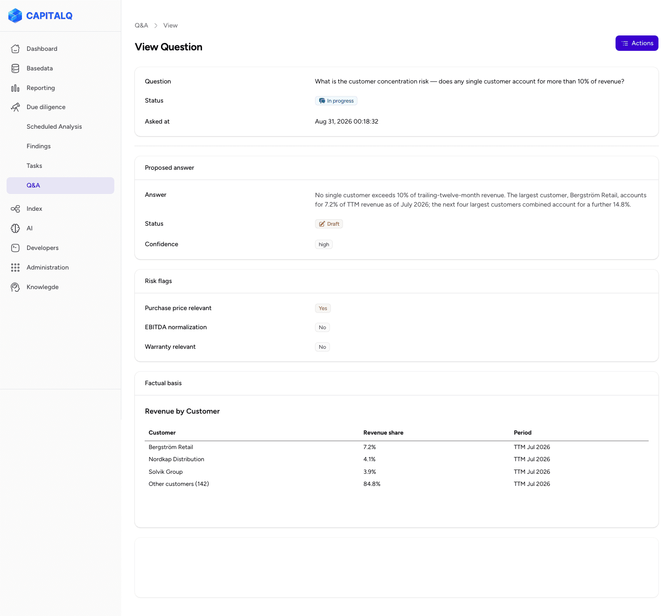
Task: Click the Proposed answer section header
Action: (169, 168)
